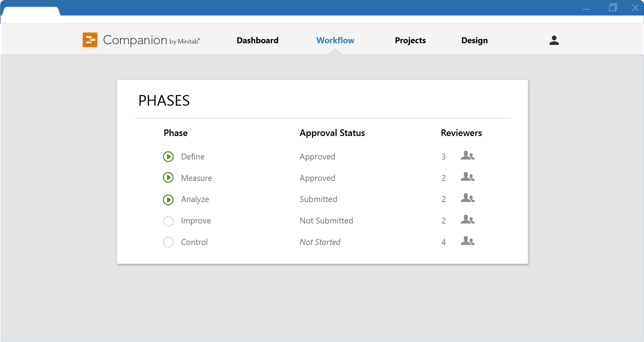644x342 pixels.
Task: Click the green play icon beside Measure
Action: point(168,178)
